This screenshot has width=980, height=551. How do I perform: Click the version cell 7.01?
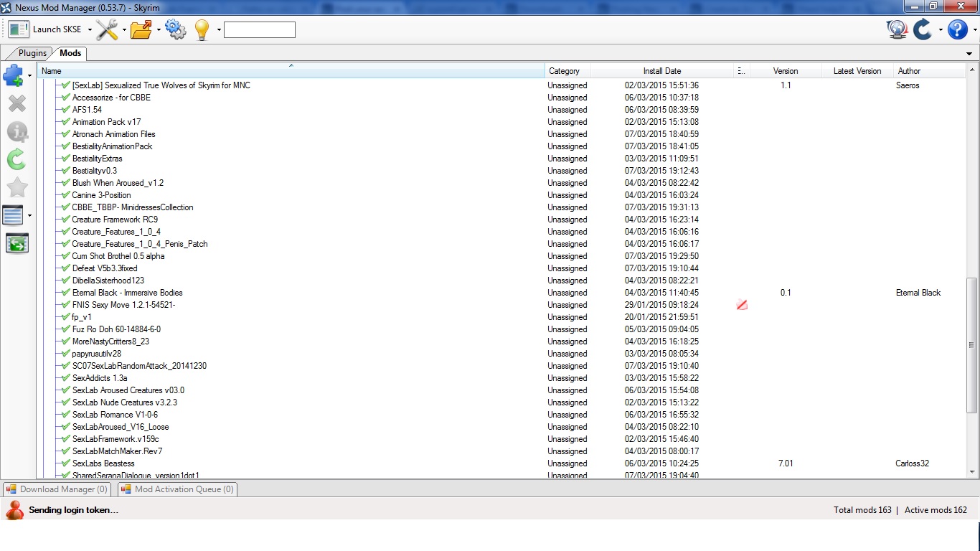(x=786, y=463)
